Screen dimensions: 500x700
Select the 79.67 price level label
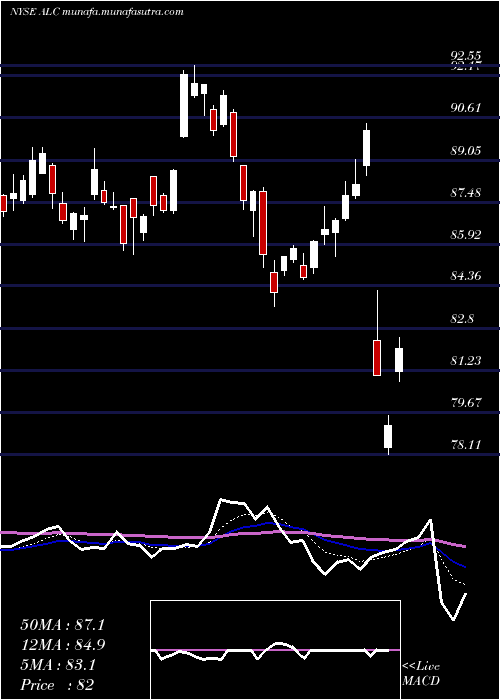coord(466,402)
